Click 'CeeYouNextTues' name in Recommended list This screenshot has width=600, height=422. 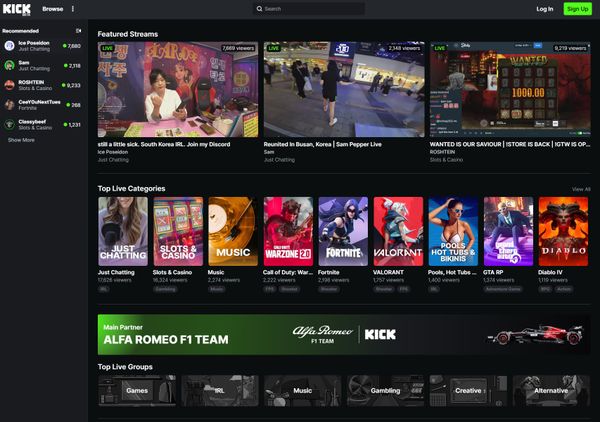point(39,102)
